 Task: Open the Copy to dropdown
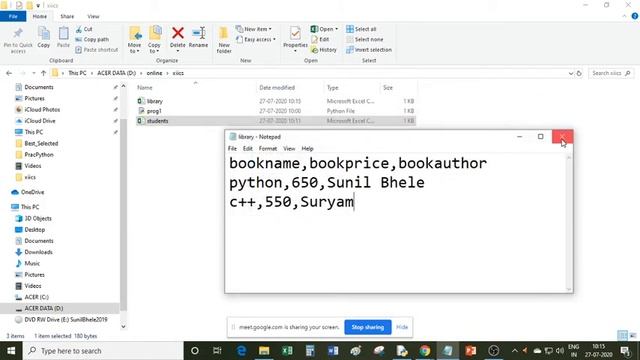click(154, 40)
